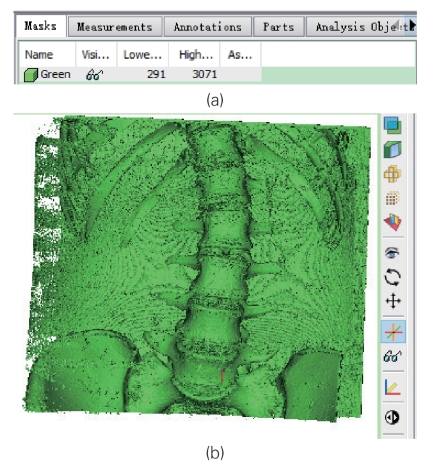Select the four-arrow pan tool
This screenshot has height=472, width=432.
(x=393, y=301)
